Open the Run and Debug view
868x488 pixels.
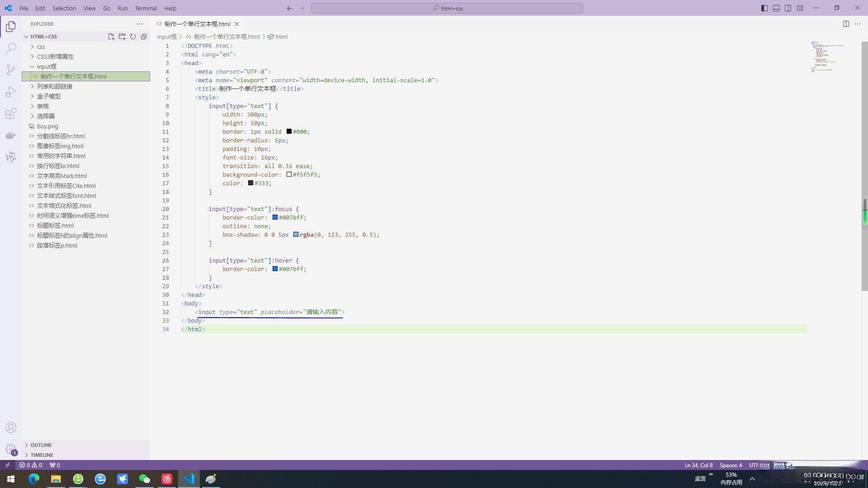pos(11,92)
